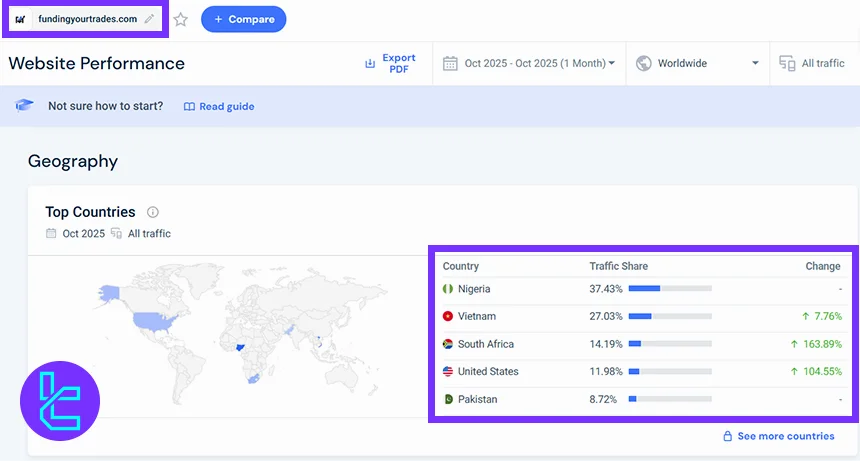Click the Change column header
The height and width of the screenshot is (461, 860).
[823, 266]
